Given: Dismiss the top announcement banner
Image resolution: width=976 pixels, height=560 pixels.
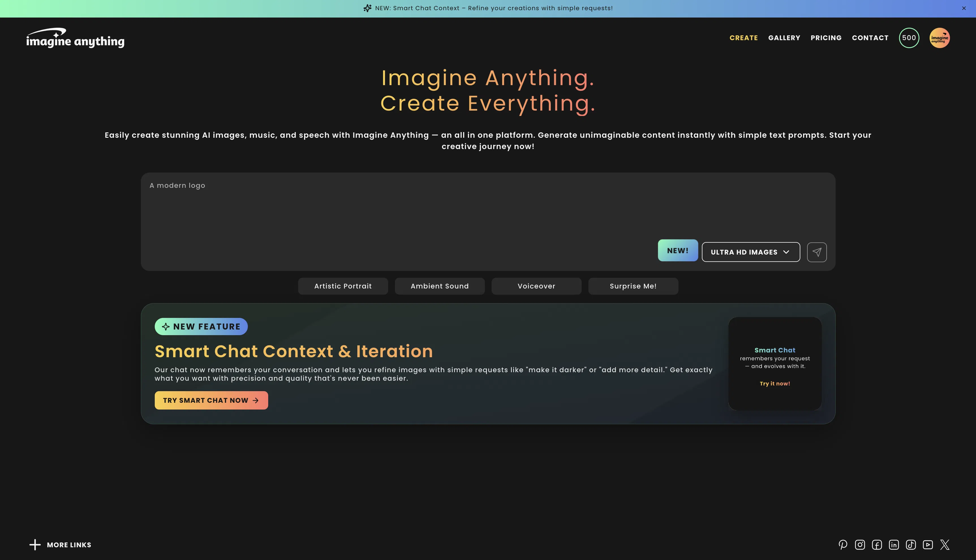Looking at the screenshot, I should point(964,8).
